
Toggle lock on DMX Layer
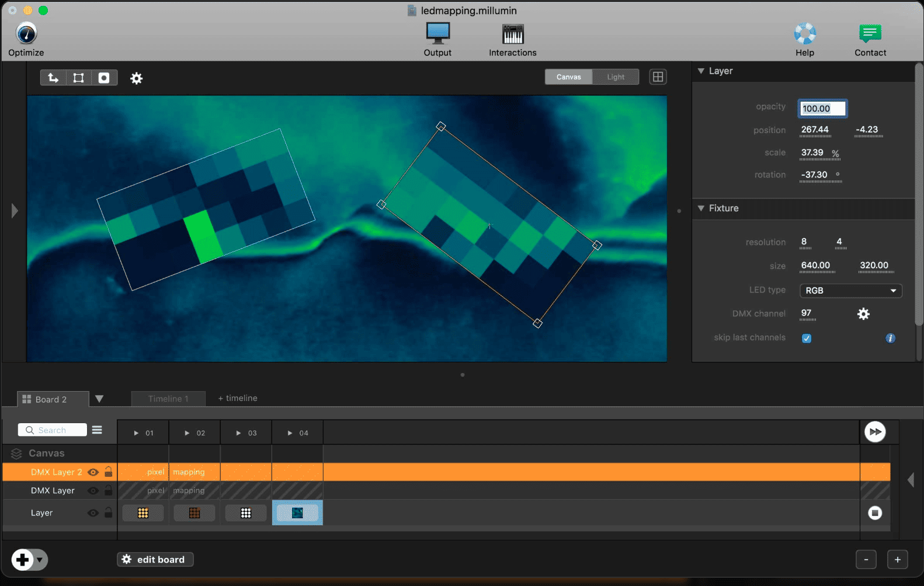(x=108, y=490)
